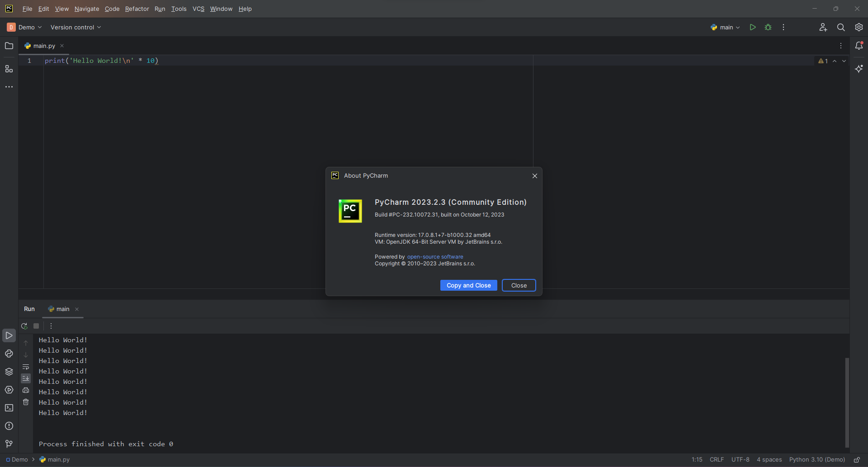Open more run actions menu in toolbar
868x467 pixels.
coord(783,27)
